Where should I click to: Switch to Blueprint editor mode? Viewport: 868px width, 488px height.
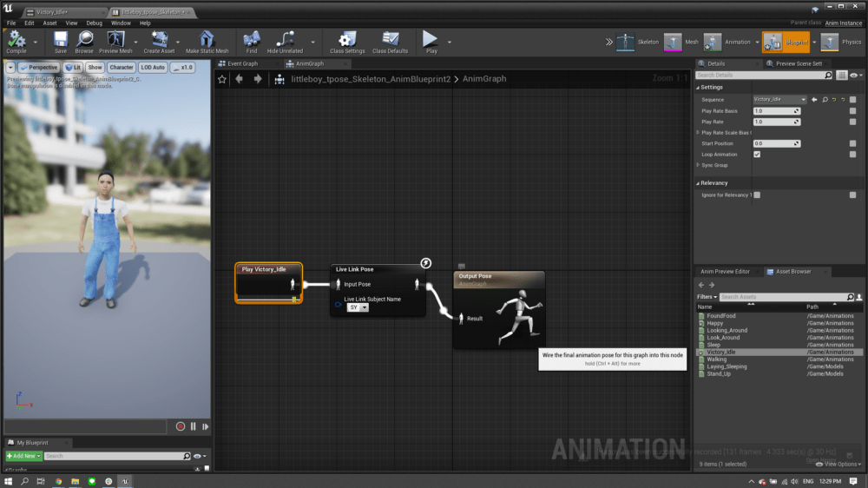(786, 42)
